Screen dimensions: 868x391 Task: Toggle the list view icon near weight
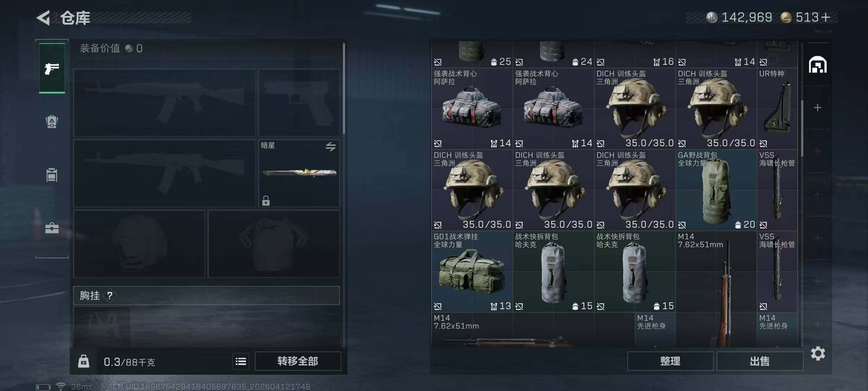241,361
